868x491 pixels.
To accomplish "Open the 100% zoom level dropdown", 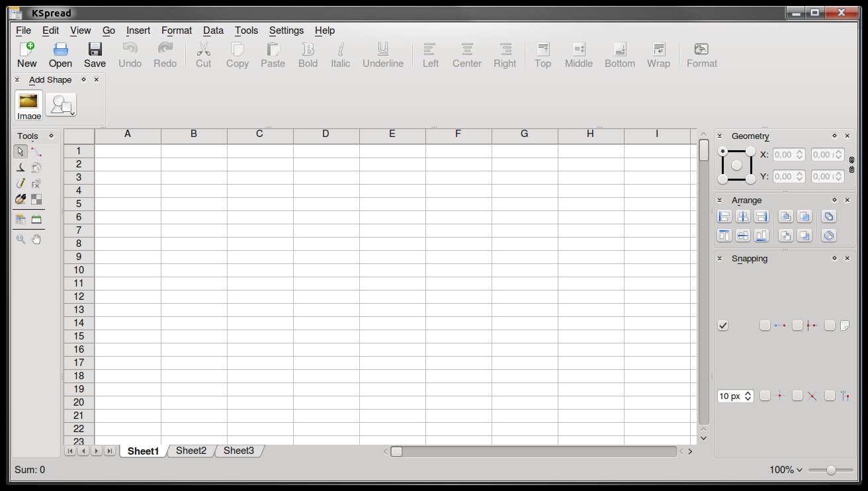I will point(786,470).
